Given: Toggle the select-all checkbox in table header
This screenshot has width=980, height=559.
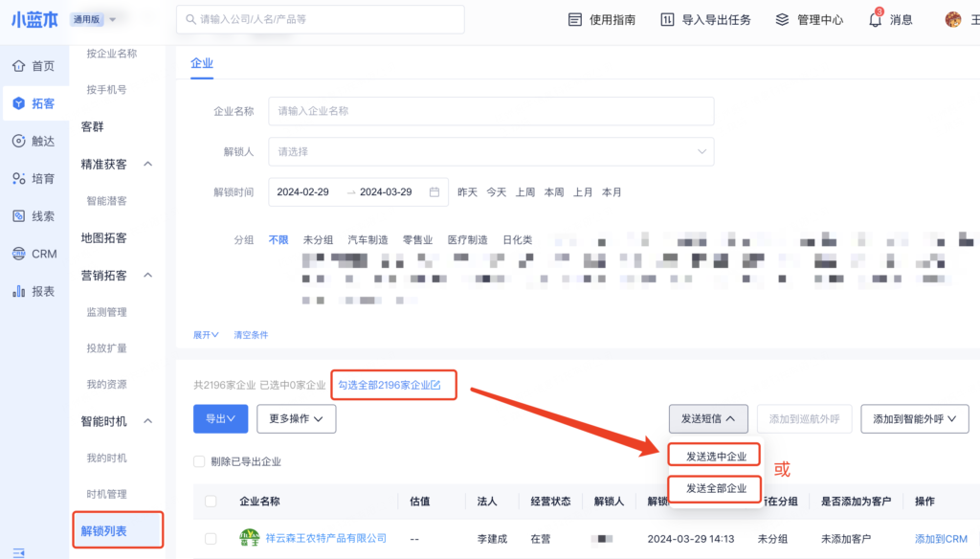Looking at the screenshot, I should (211, 502).
